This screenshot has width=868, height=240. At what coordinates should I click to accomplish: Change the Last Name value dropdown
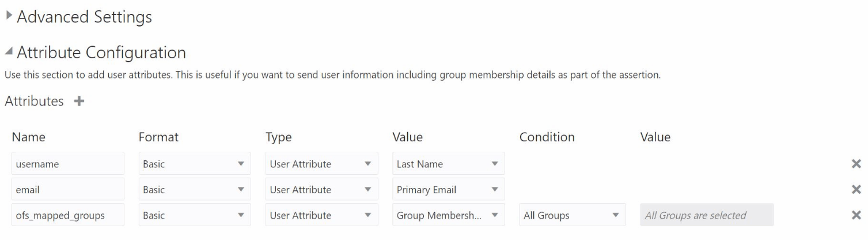[x=448, y=164]
